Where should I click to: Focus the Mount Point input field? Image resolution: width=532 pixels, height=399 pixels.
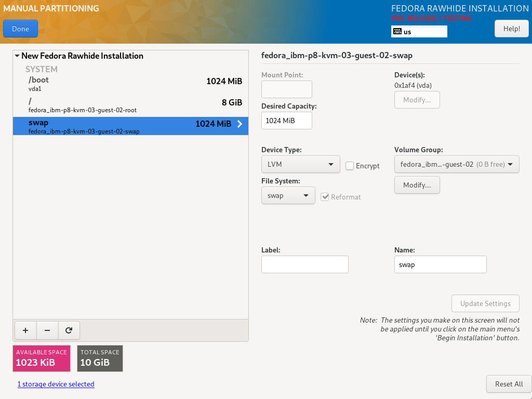click(287, 89)
